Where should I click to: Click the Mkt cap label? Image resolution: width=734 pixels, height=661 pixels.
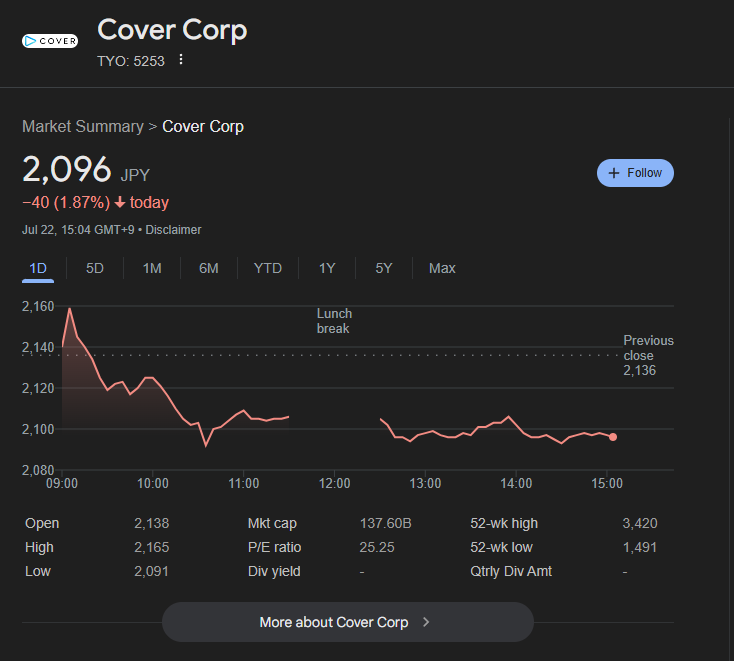click(x=272, y=523)
